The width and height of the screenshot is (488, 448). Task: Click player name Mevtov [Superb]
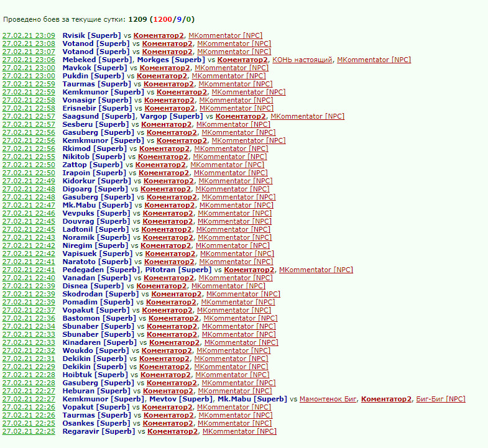tap(181, 400)
